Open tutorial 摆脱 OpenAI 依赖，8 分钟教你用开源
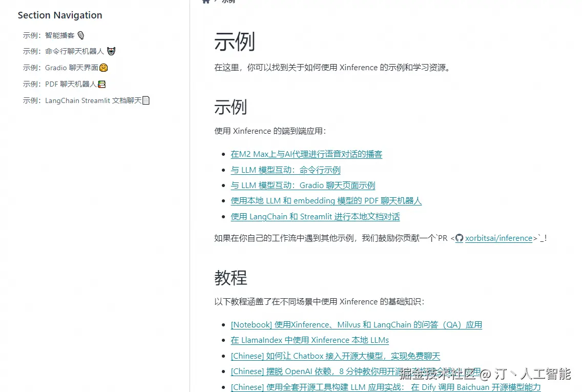Image resolution: width=582 pixels, height=392 pixels. pyautogui.click(x=356, y=372)
